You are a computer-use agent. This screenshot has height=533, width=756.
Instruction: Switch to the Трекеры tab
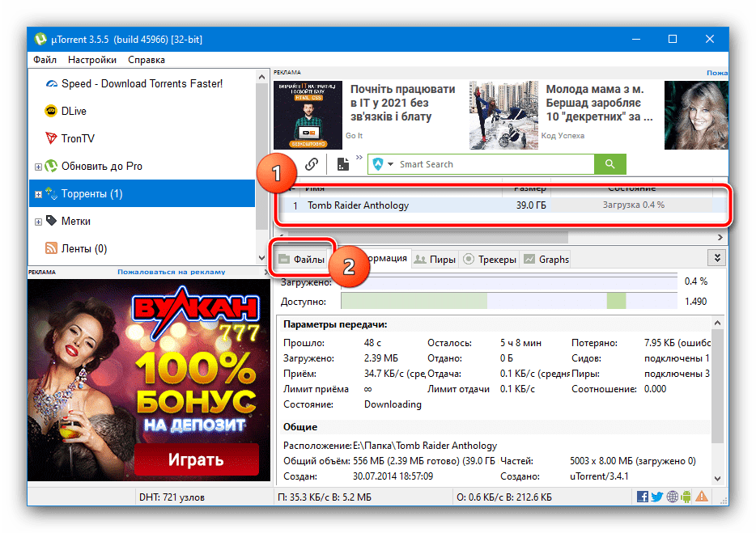(x=490, y=260)
